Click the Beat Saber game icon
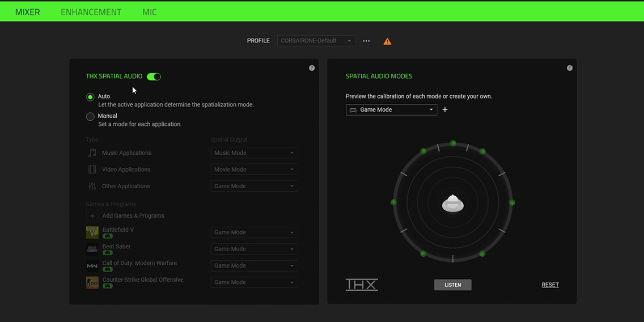Screen dimensions: 644x322 92,249
